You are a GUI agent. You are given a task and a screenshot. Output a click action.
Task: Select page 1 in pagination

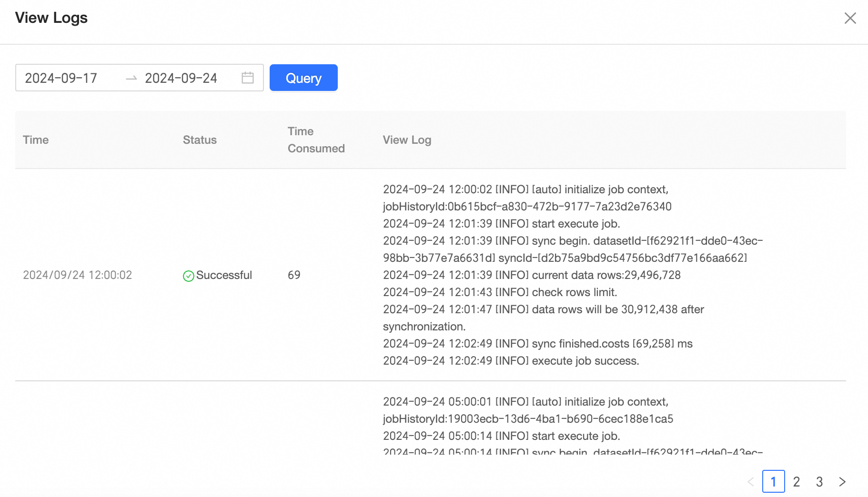[774, 481]
